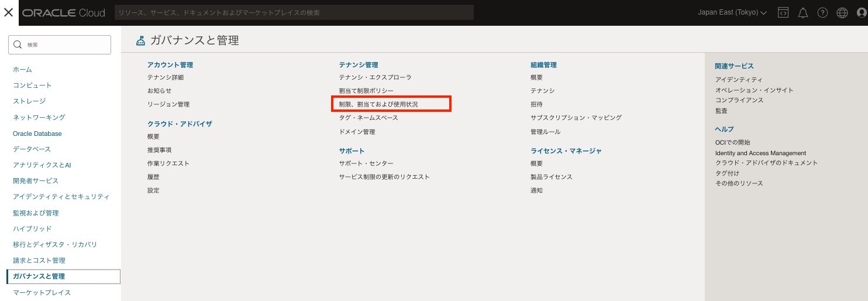Open 制限、割当ておよび使用状況 link

click(x=378, y=104)
